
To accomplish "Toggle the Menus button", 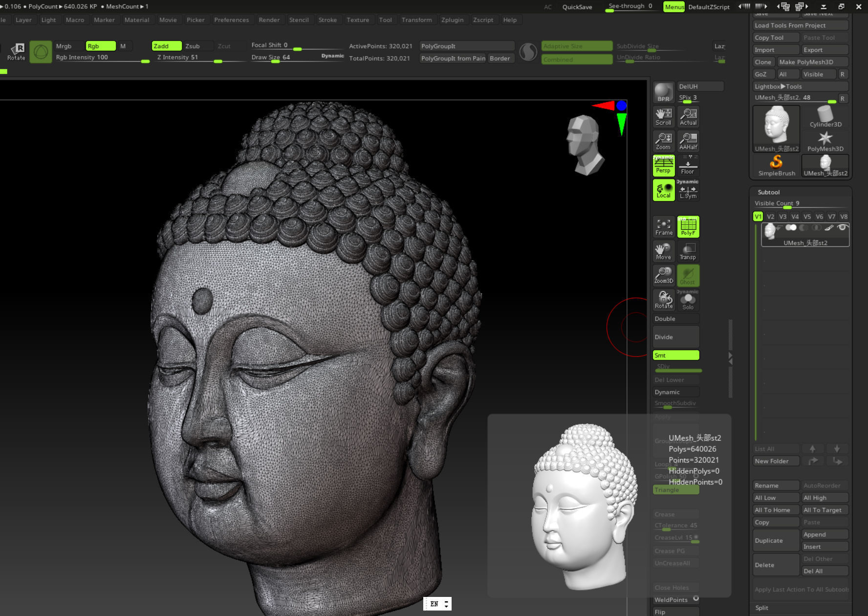I will pos(674,7).
